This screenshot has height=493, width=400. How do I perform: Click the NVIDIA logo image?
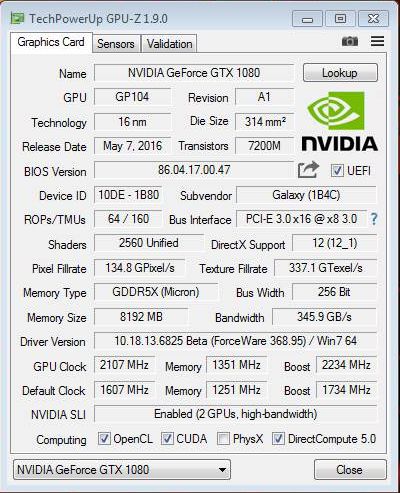tap(339, 122)
